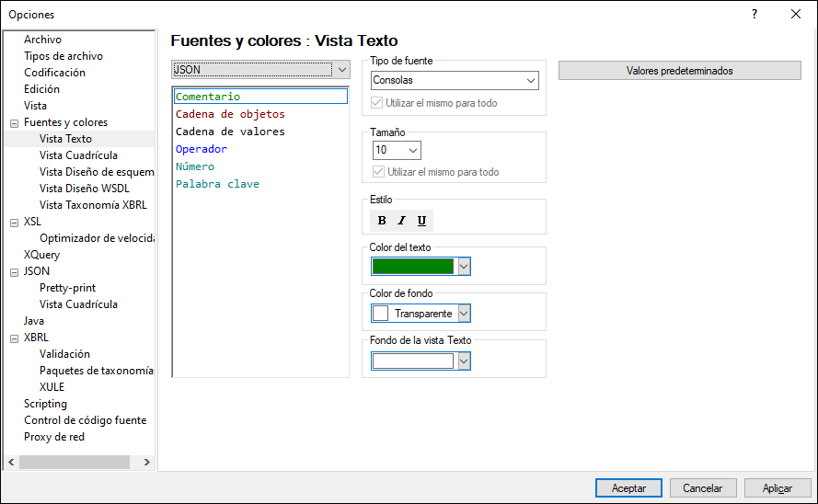
Task: Open the Color de fondo Transparente dropdown
Action: 464,314
